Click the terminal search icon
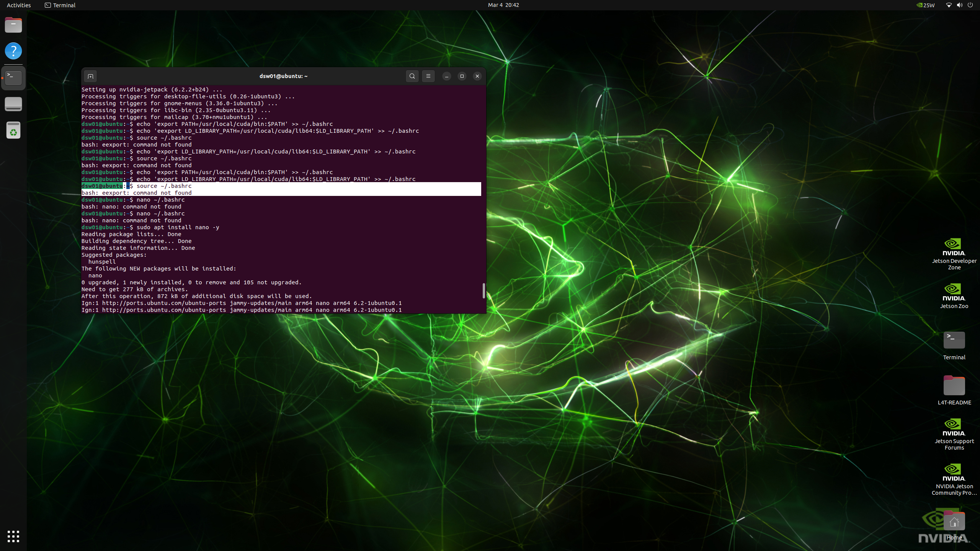The image size is (980, 551). pos(412,76)
